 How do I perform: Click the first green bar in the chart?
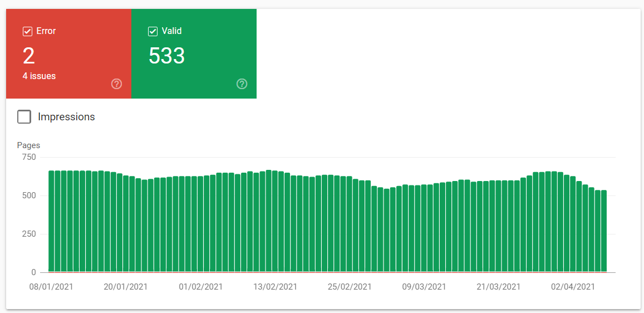pyautogui.click(x=51, y=222)
